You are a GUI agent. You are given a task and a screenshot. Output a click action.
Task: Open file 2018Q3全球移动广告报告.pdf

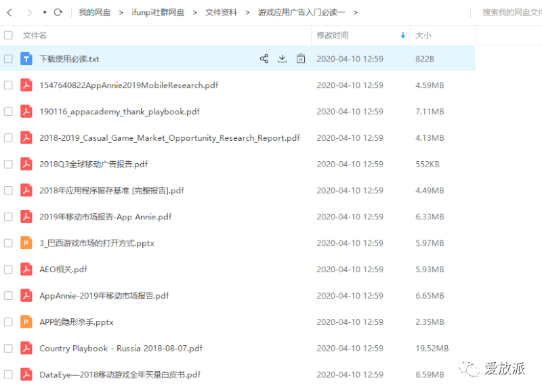pyautogui.click(x=93, y=164)
